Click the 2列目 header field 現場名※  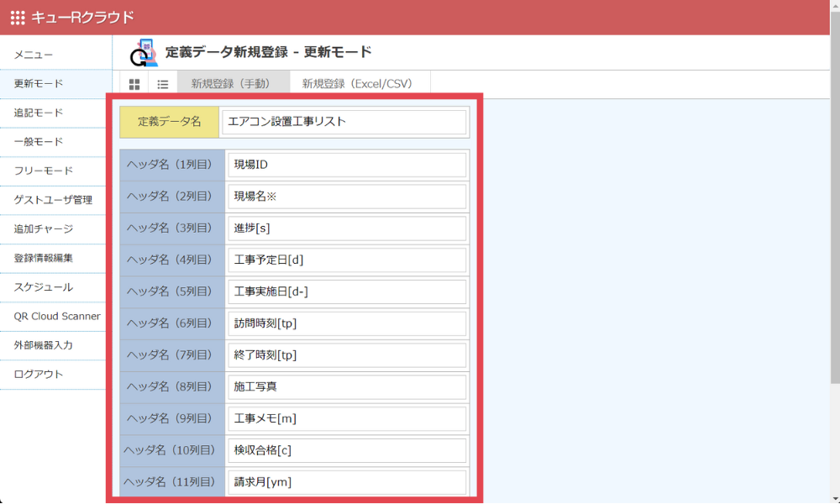[347, 197]
